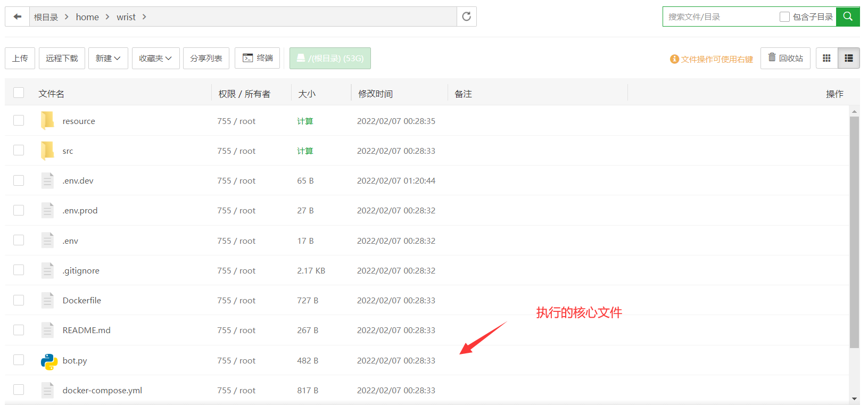Open the docker-compose.yml file name
Viewport: 868px width, 405px height.
pos(102,390)
